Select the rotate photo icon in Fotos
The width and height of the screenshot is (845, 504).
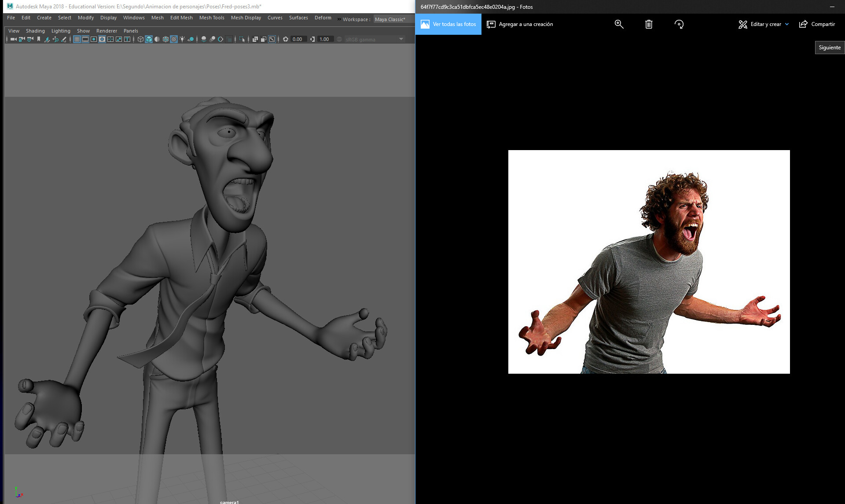click(x=679, y=24)
